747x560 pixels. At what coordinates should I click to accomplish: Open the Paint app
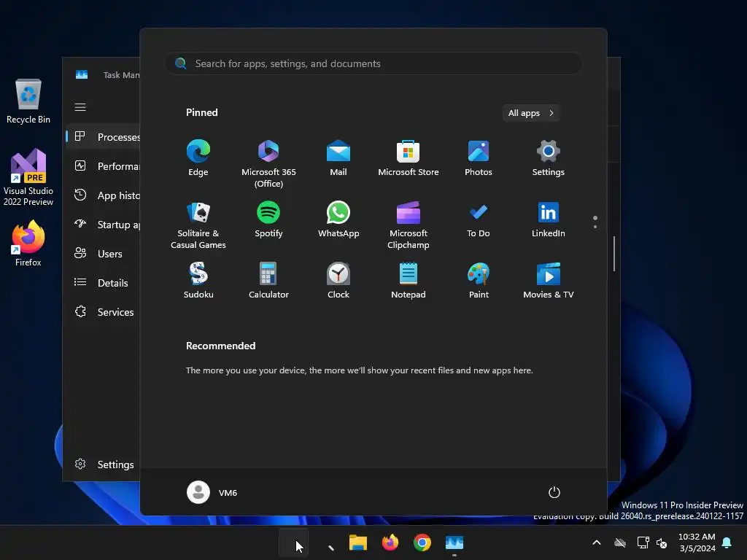point(479,281)
